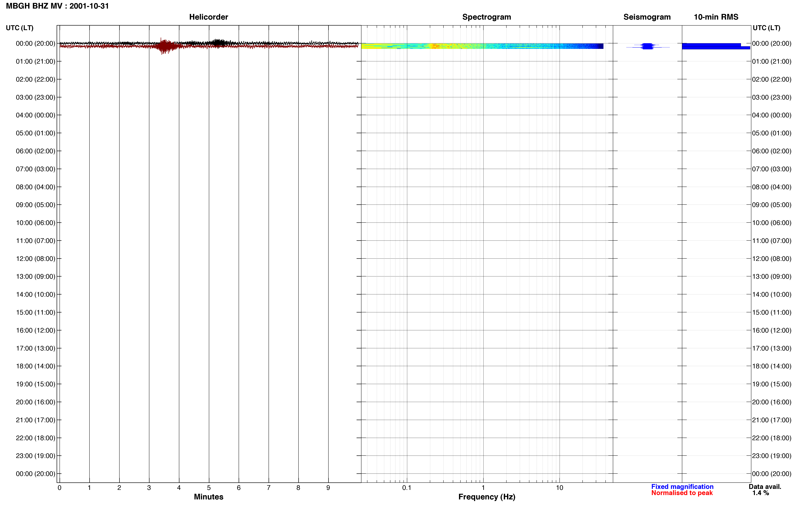Click the left '04:00 (00:00)' time label

(x=36, y=115)
